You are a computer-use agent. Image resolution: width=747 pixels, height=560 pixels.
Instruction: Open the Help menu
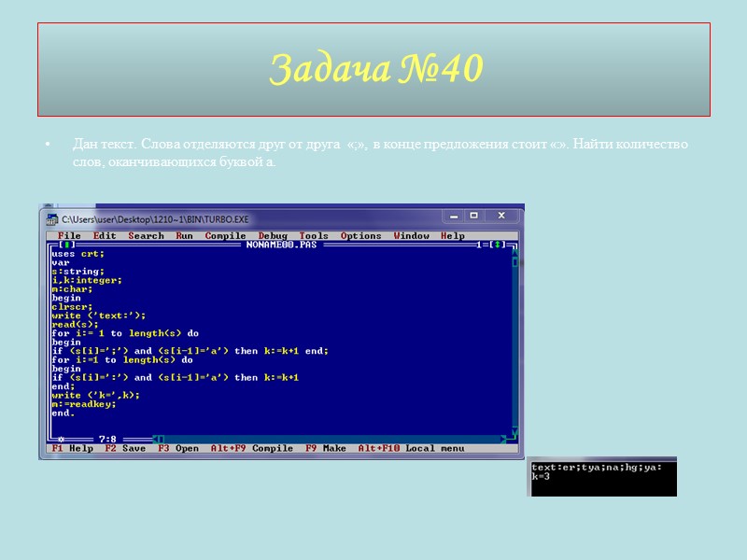[453, 236]
